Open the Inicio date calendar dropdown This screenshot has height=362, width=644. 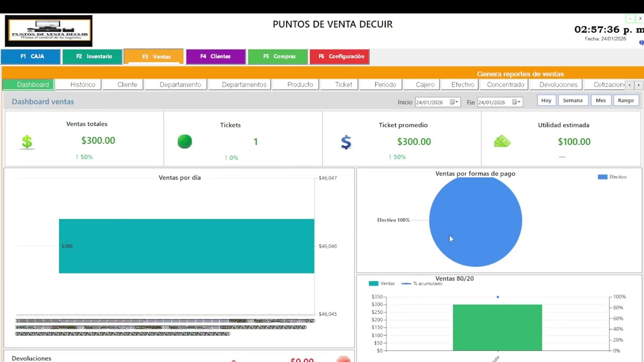tap(454, 102)
